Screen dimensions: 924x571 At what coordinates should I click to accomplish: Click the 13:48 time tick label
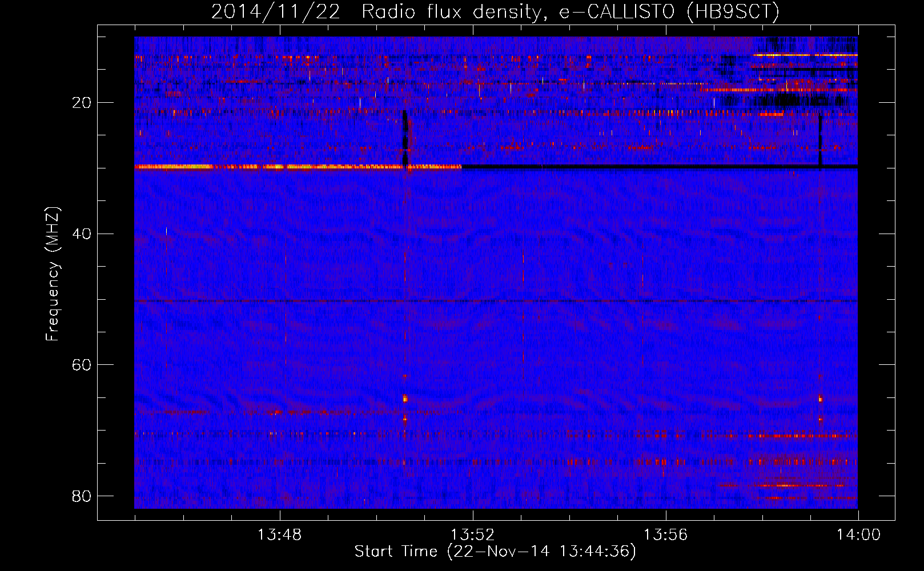tap(279, 535)
